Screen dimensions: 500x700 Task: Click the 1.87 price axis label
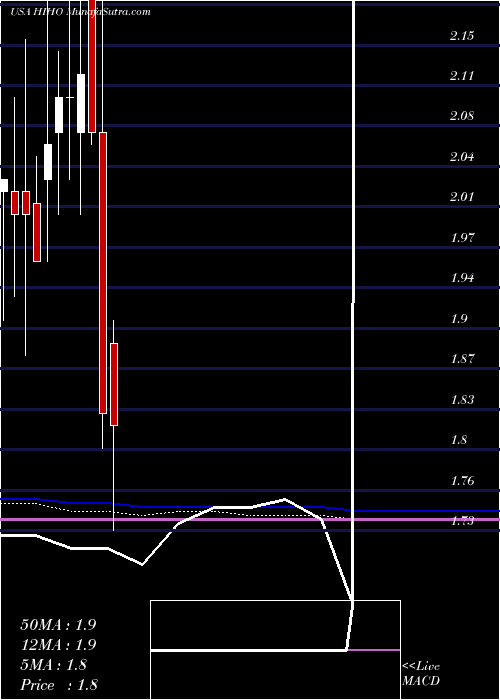pyautogui.click(x=462, y=359)
